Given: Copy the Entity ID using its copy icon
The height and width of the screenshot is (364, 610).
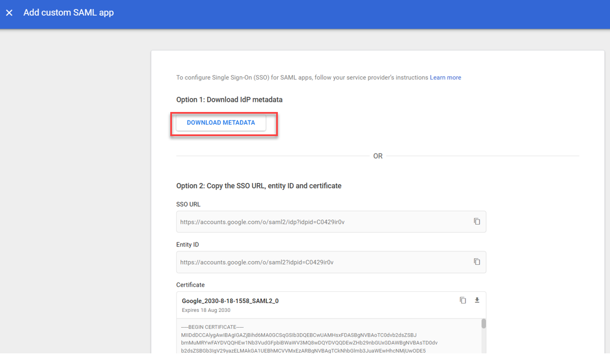Looking at the screenshot, I should pos(477,262).
